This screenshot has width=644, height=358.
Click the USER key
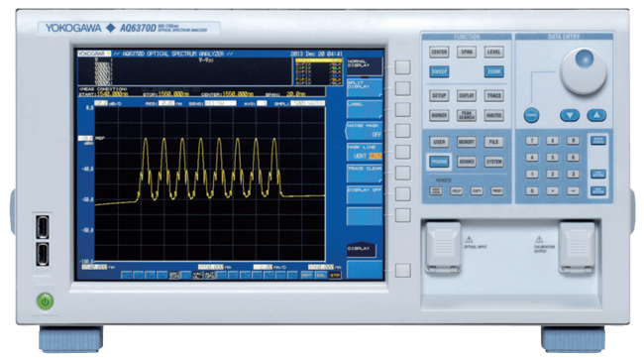(x=439, y=142)
